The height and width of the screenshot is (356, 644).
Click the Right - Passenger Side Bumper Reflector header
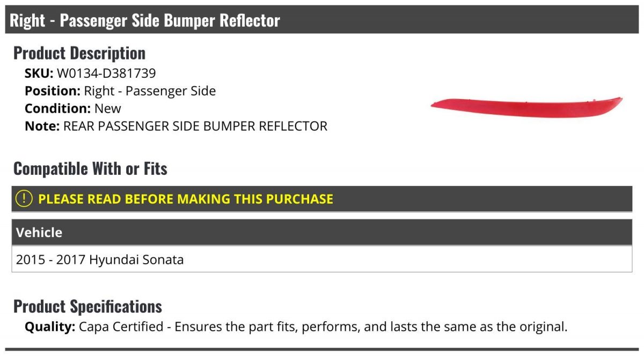322,20
